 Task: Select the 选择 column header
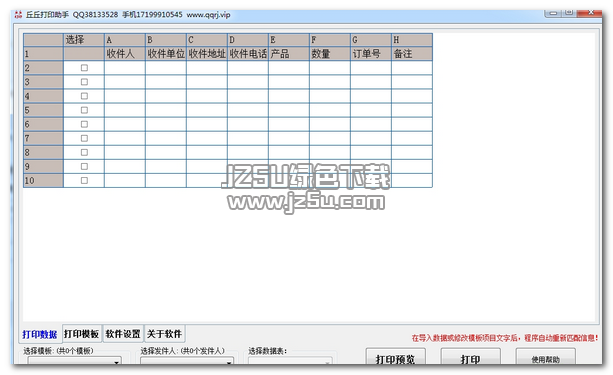tap(84, 40)
